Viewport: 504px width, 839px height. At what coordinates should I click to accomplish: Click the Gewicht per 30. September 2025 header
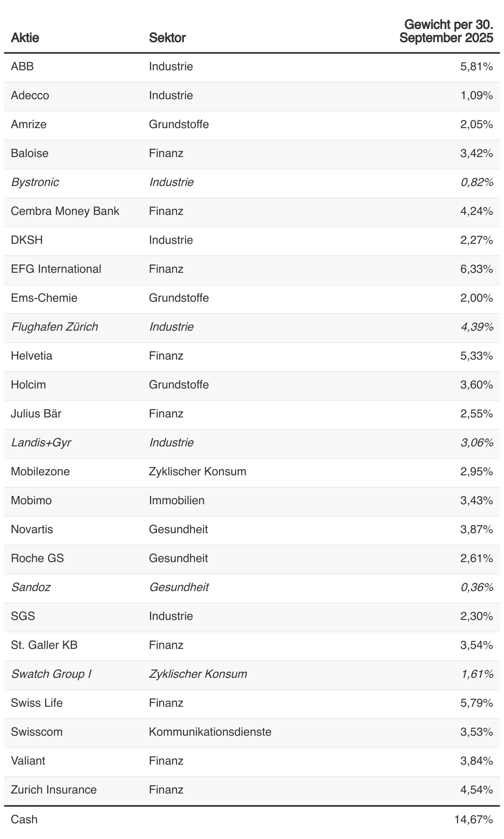coord(446,31)
